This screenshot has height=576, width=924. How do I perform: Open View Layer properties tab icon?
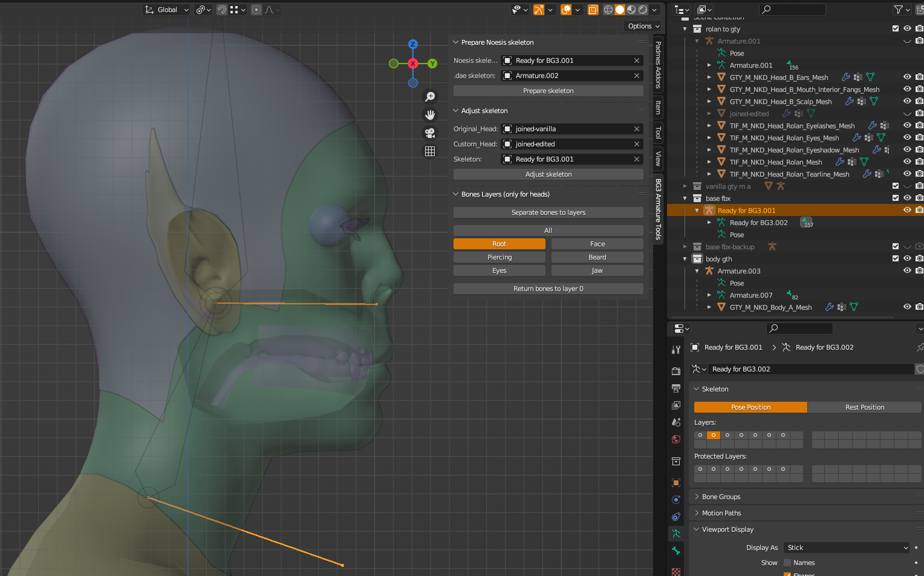(x=676, y=405)
